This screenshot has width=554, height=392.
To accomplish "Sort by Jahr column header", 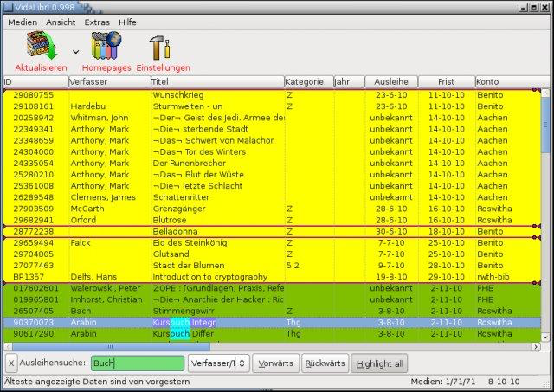I will (x=349, y=81).
